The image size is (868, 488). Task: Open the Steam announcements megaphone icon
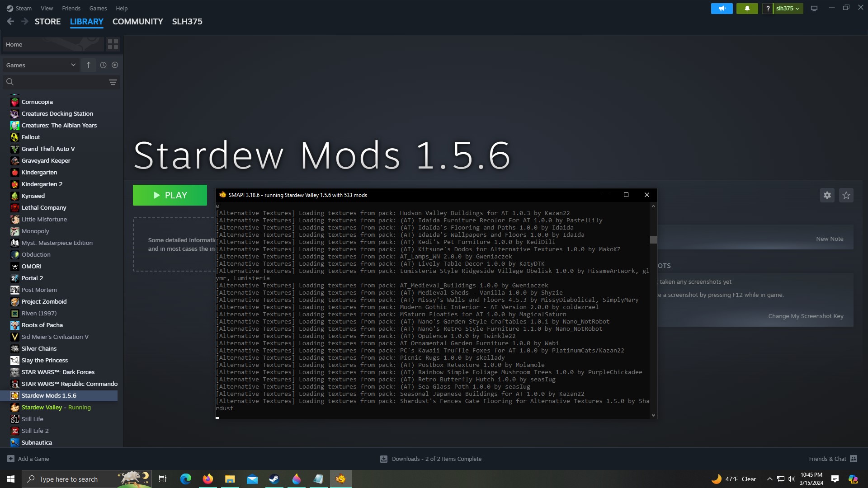pos(722,8)
